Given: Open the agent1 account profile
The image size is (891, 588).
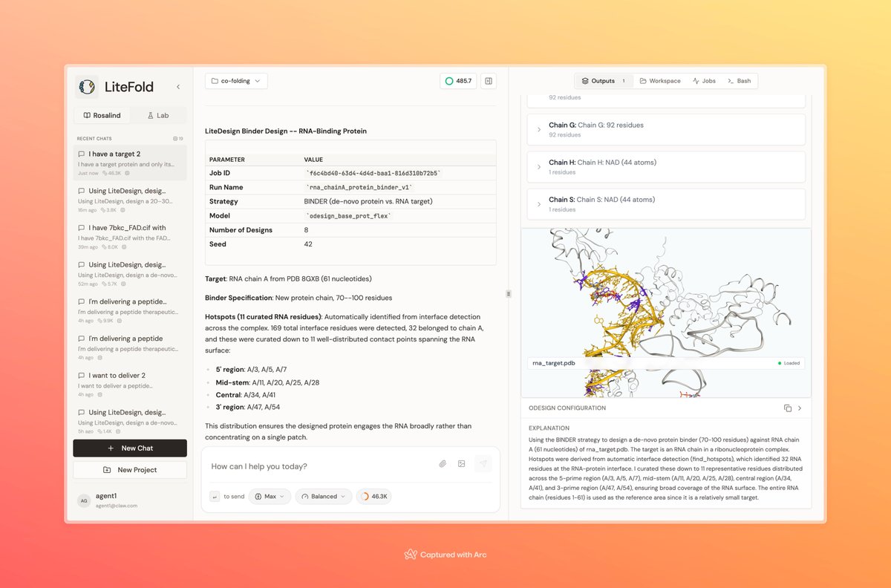Looking at the screenshot, I should pos(130,500).
